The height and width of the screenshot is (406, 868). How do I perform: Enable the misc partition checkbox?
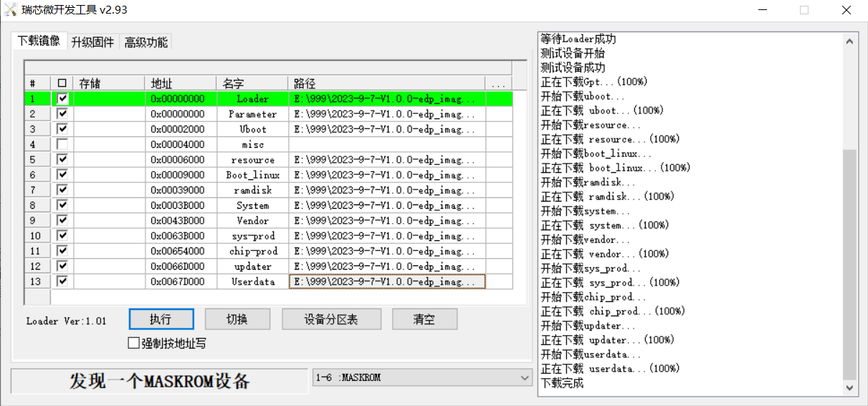62,144
